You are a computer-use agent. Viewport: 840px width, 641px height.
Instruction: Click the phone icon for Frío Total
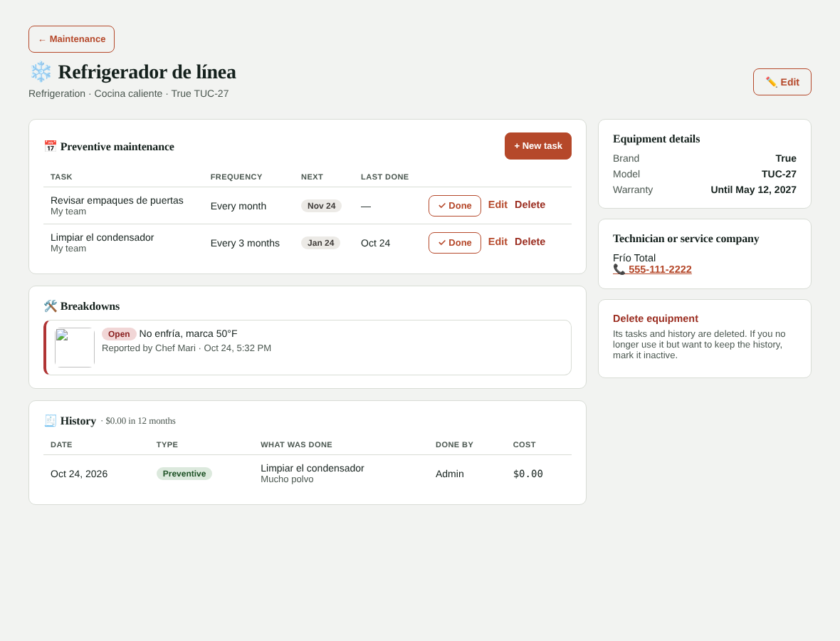619,270
